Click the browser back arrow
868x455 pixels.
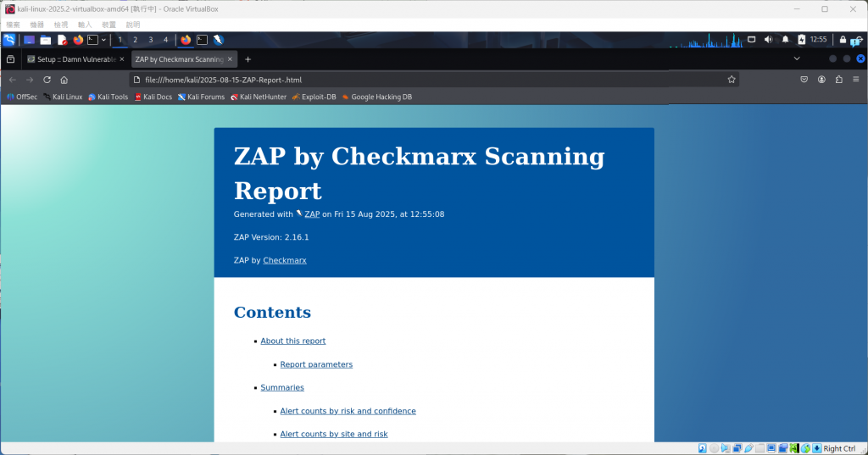click(x=12, y=80)
